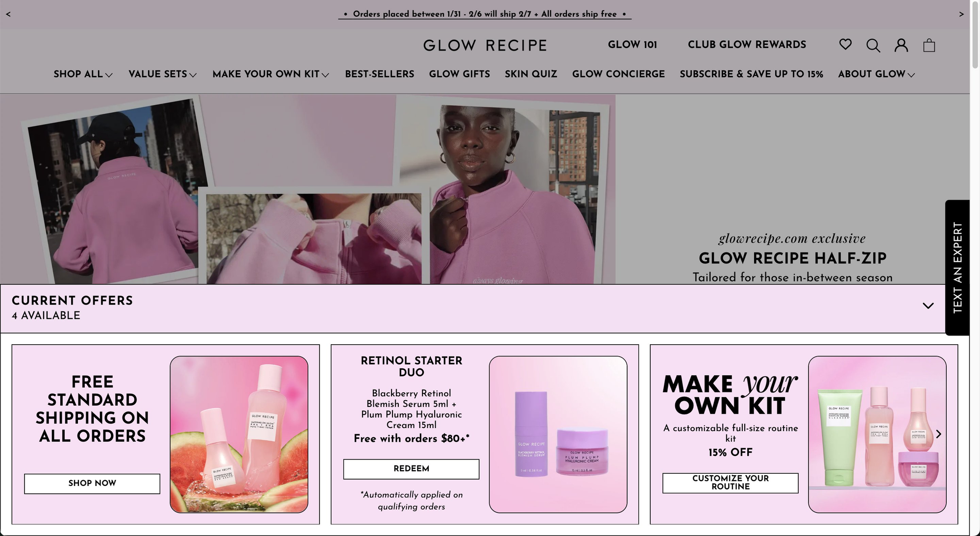This screenshot has height=536, width=980.
Task: Show previous announcement with left arrow
Action: [x=8, y=14]
